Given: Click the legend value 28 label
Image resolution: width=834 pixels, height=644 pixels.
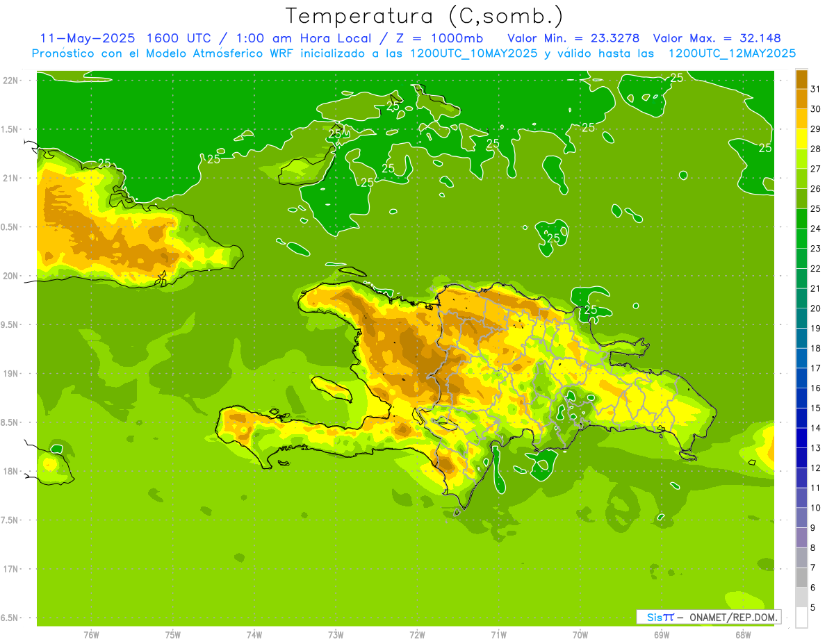Looking at the screenshot, I should [x=816, y=149].
